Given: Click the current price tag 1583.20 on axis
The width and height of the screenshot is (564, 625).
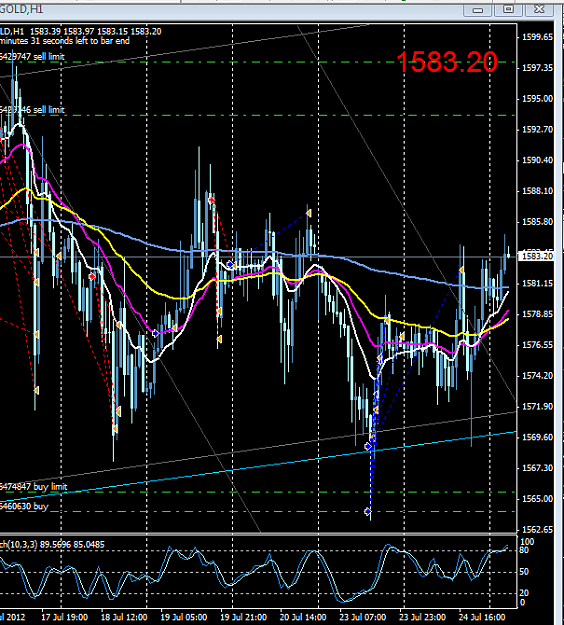Looking at the screenshot, I should click(537, 256).
